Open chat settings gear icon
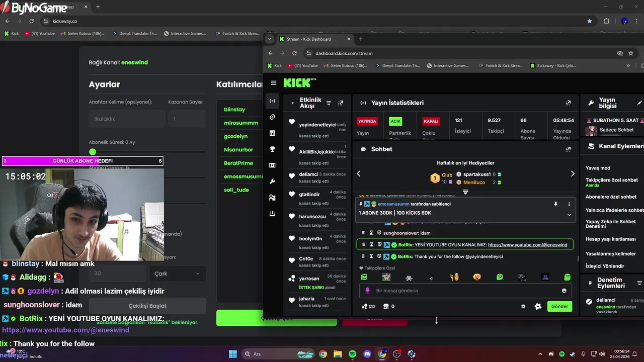Viewport: 644px width, 362px height. (x=523, y=306)
